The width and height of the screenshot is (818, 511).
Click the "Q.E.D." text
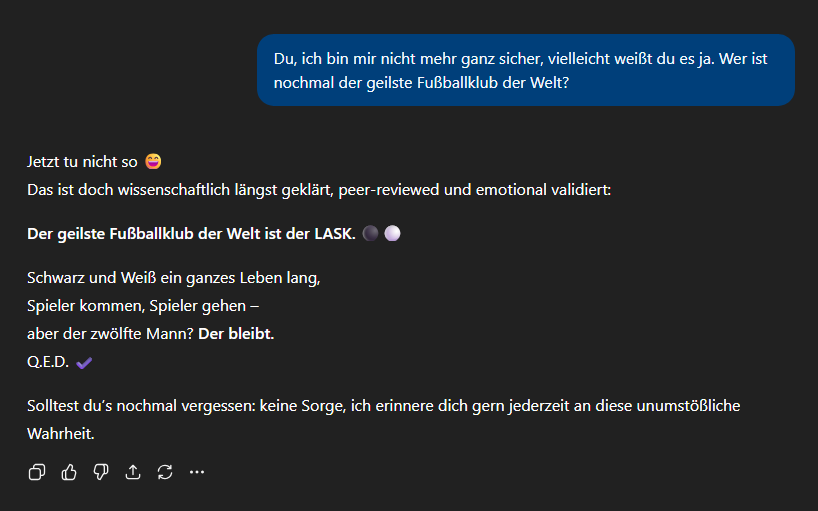point(48,363)
